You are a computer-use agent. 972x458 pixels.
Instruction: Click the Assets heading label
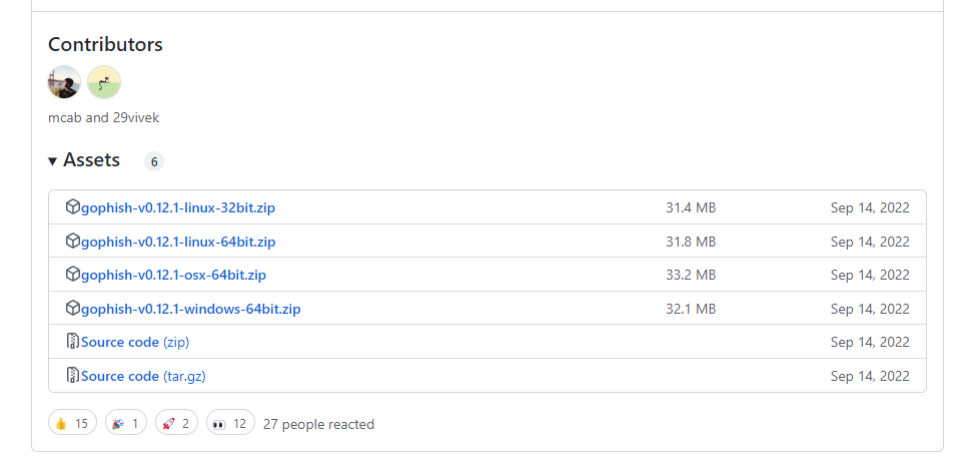[92, 161]
